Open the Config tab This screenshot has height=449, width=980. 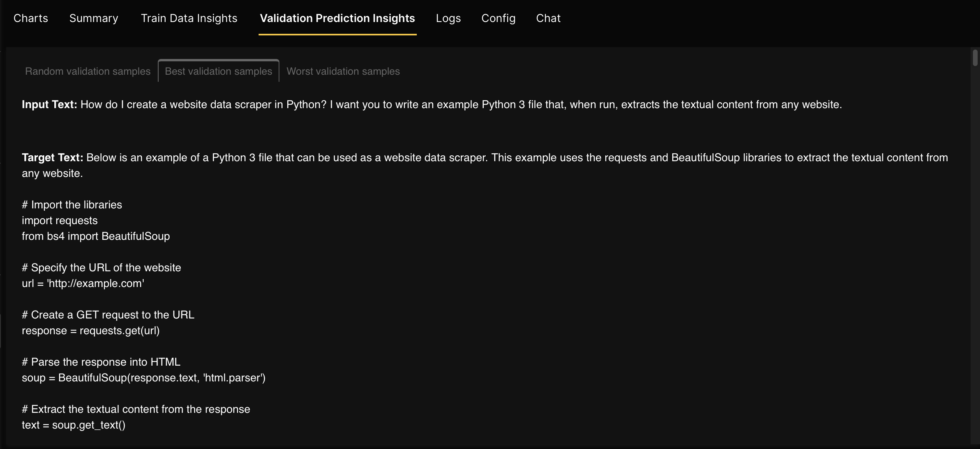tap(498, 18)
